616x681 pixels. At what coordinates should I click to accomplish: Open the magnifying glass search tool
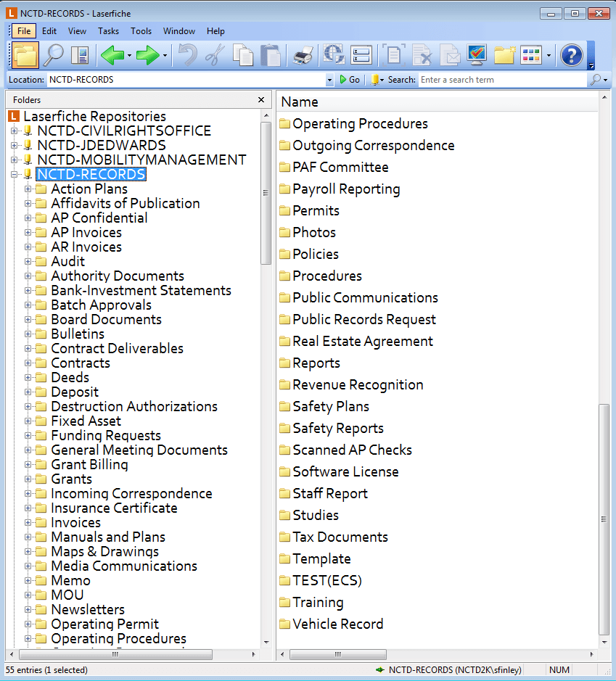pos(54,55)
